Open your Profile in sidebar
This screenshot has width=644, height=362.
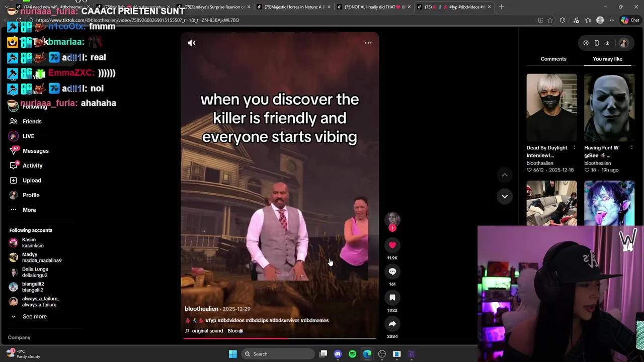(24, 195)
